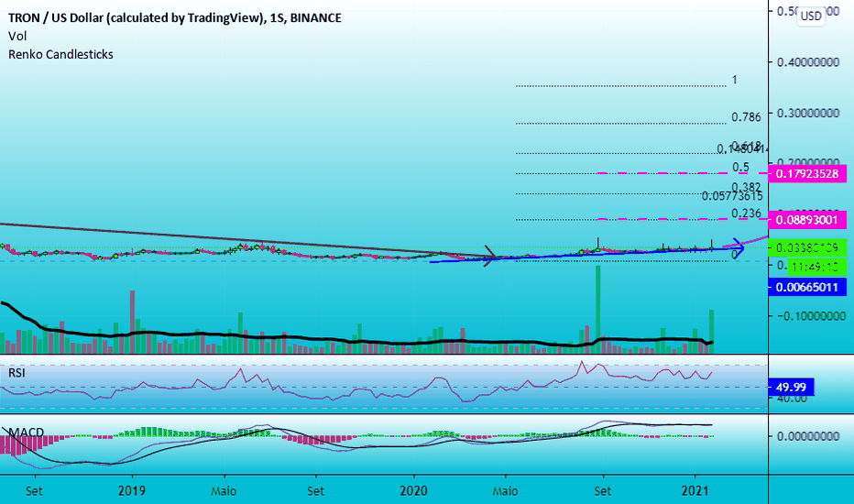Click the dark red arrow marker on trendline

click(x=489, y=255)
